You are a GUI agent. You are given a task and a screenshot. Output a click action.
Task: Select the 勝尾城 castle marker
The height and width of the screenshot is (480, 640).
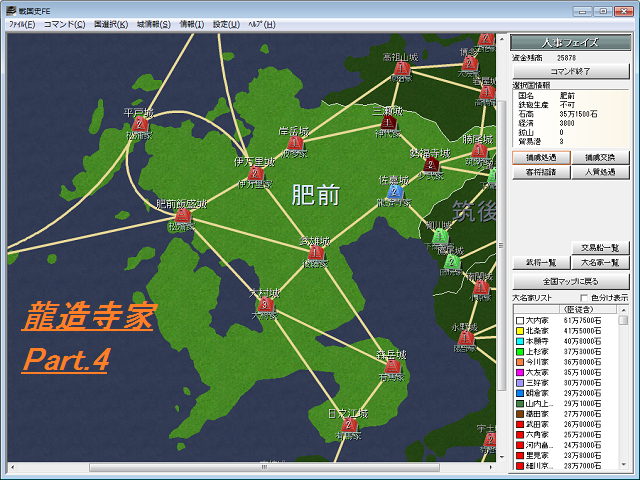pos(478,151)
